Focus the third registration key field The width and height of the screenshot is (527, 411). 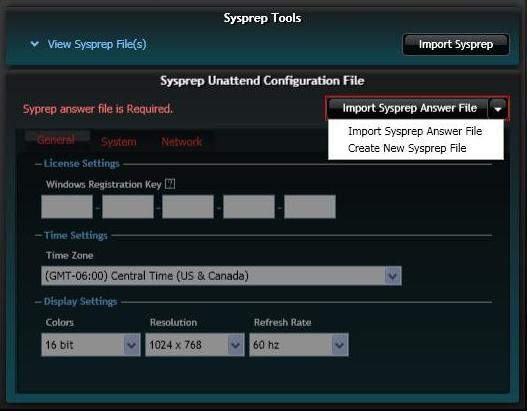(188, 207)
